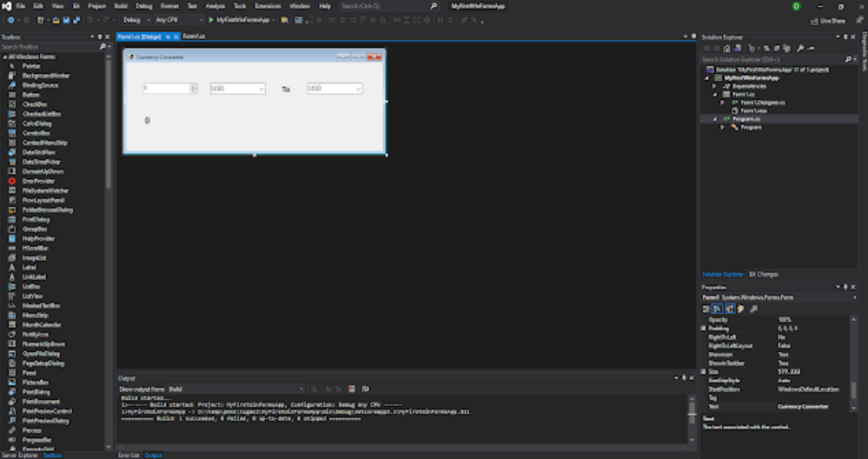Open the Any CPU platform dropdown
The image size is (868, 459).
click(179, 20)
